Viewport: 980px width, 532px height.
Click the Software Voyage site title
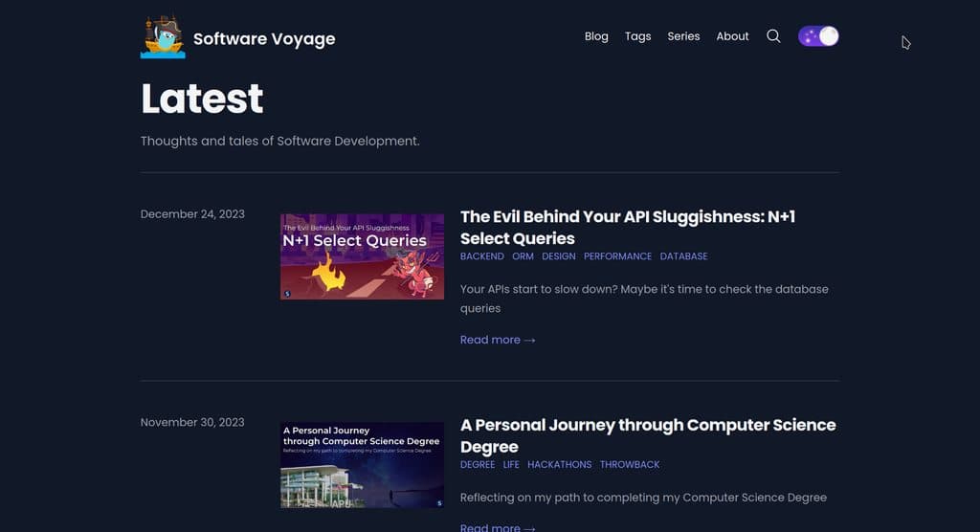coord(264,39)
